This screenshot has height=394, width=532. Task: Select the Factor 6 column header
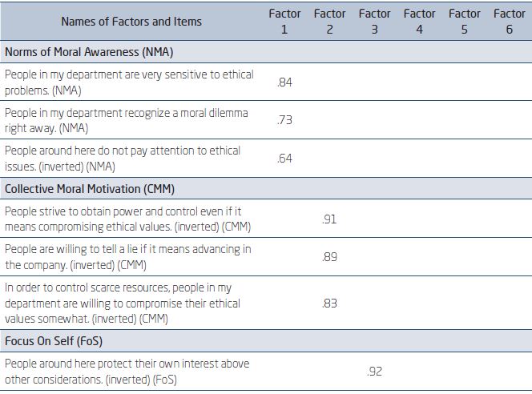509,22
